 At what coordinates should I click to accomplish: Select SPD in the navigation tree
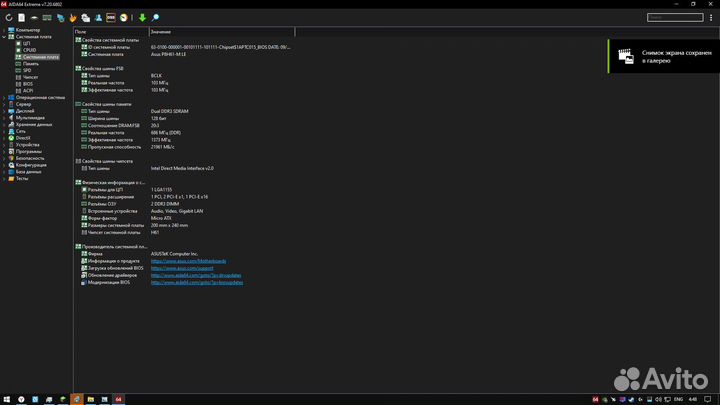pos(27,70)
